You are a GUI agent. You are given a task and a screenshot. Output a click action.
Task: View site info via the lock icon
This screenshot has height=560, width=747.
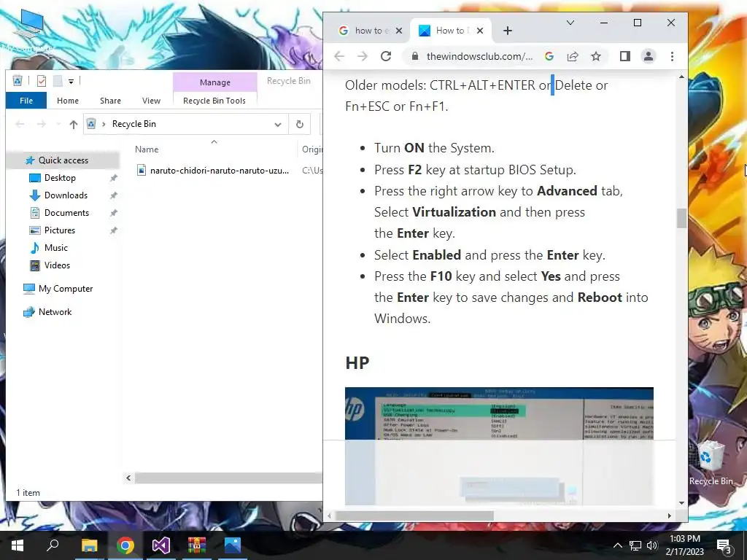click(415, 56)
